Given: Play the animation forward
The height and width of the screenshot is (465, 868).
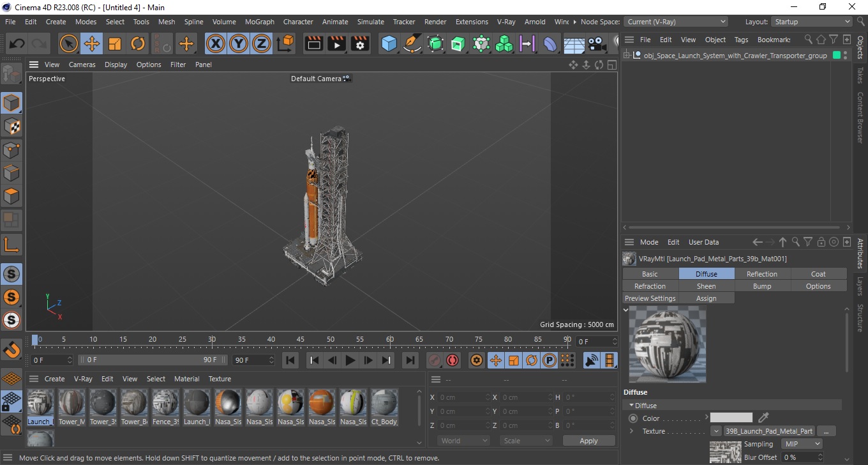Looking at the screenshot, I should click(x=350, y=360).
